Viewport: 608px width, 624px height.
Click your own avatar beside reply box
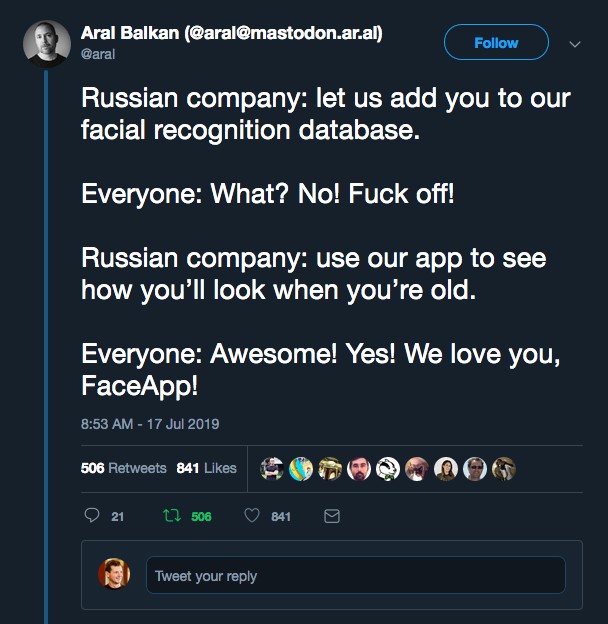[114, 573]
